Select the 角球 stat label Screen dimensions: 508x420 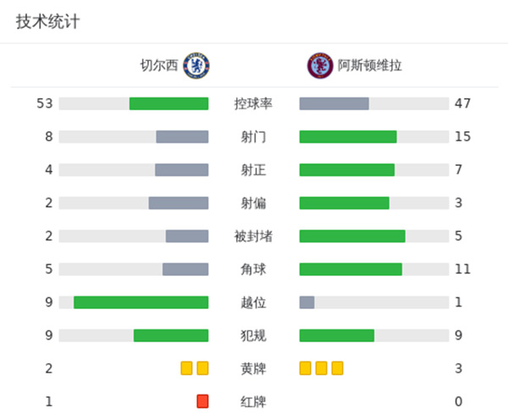point(253,269)
